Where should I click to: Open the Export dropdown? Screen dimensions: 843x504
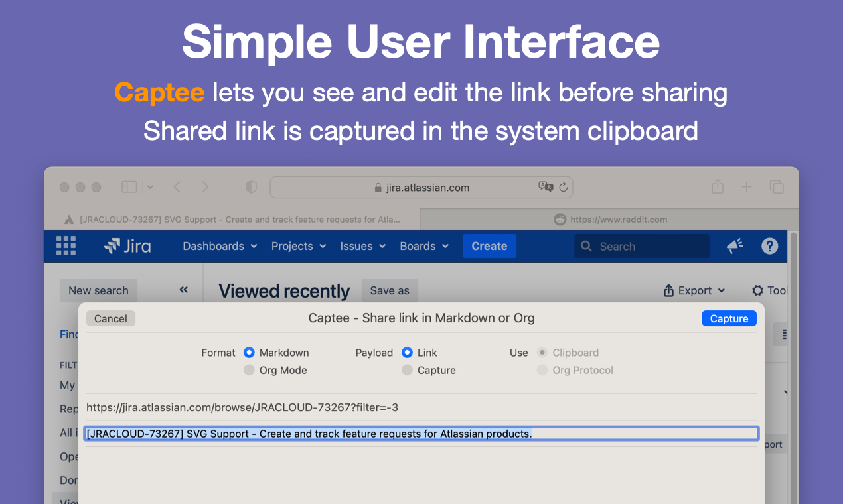click(x=694, y=290)
